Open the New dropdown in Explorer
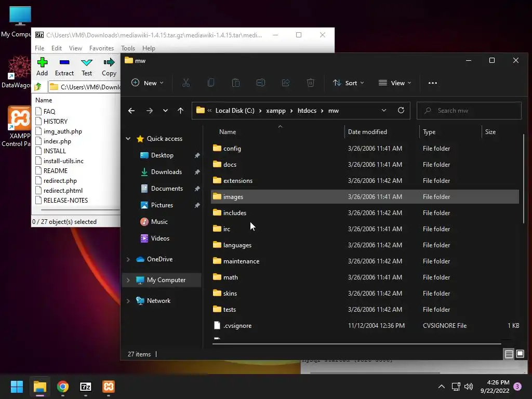Viewport: 532px width, 399px height. tap(148, 83)
